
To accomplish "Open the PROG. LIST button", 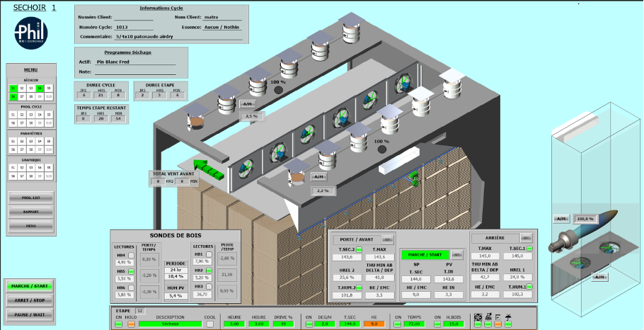I will [x=31, y=198].
